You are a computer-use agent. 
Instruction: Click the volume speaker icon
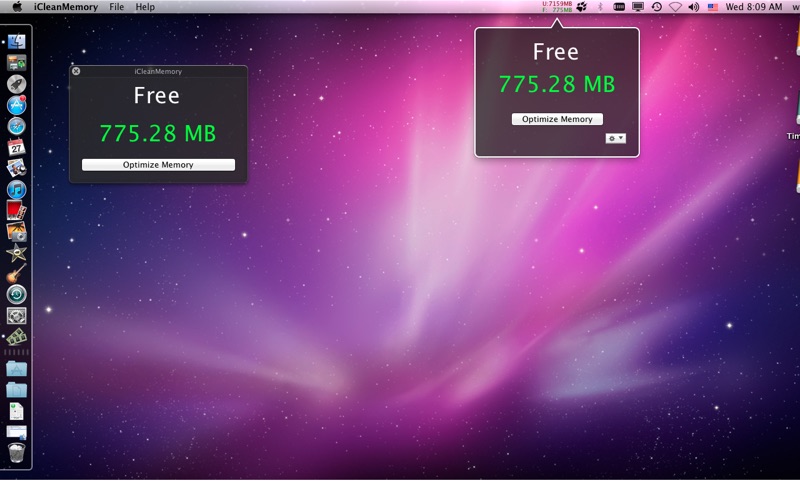693,7
